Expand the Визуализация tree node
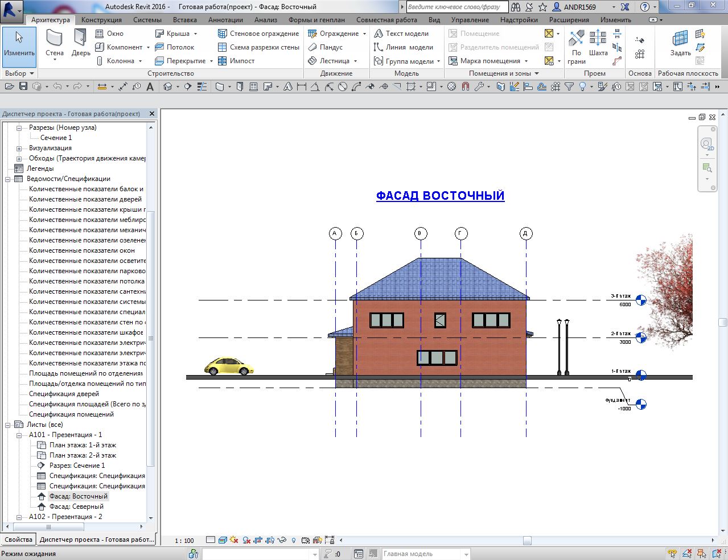Screen dimensions: 728x560 tap(19, 149)
